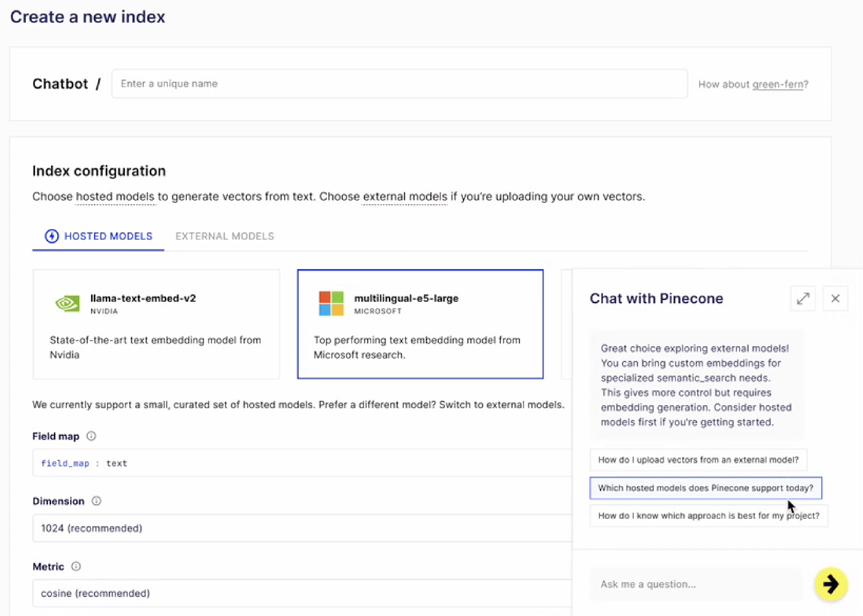863x616 pixels.
Task: Ask how to upload vectors from external model
Action: pos(698,460)
